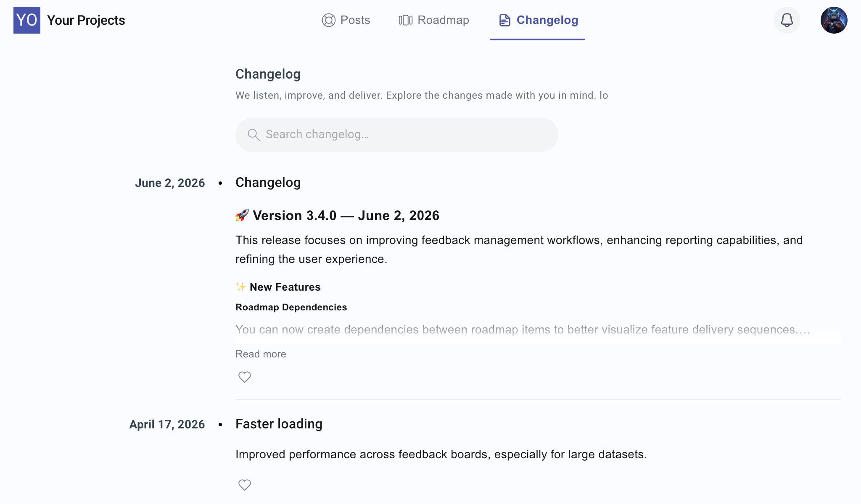Select the Changelog tab
861x504 pixels.
(x=538, y=20)
